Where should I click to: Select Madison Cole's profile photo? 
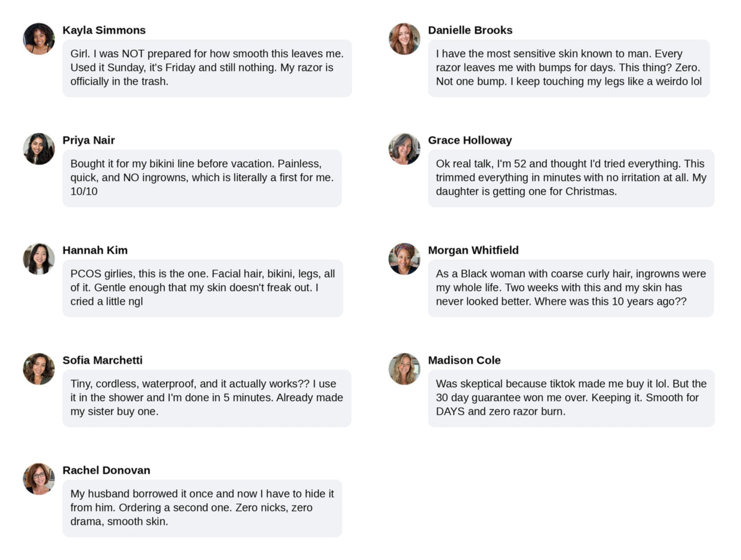coord(404,369)
